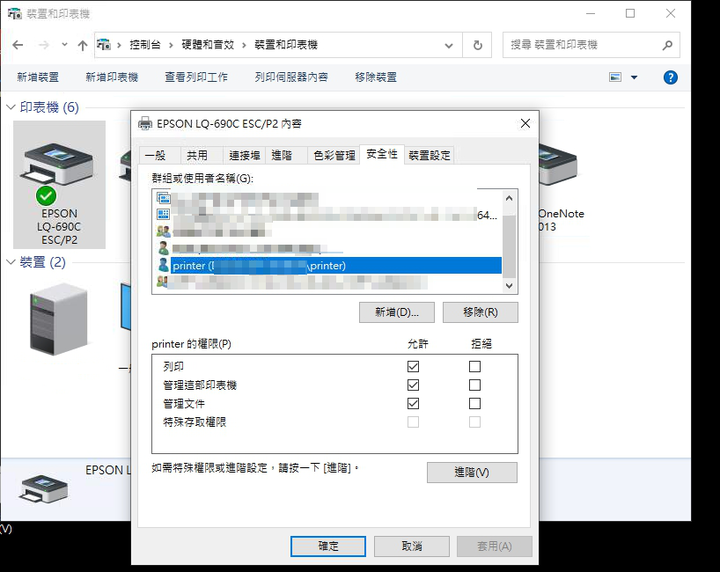The height and width of the screenshot is (572, 720).
Task: Refresh the devices and printers view
Action: tap(478, 45)
